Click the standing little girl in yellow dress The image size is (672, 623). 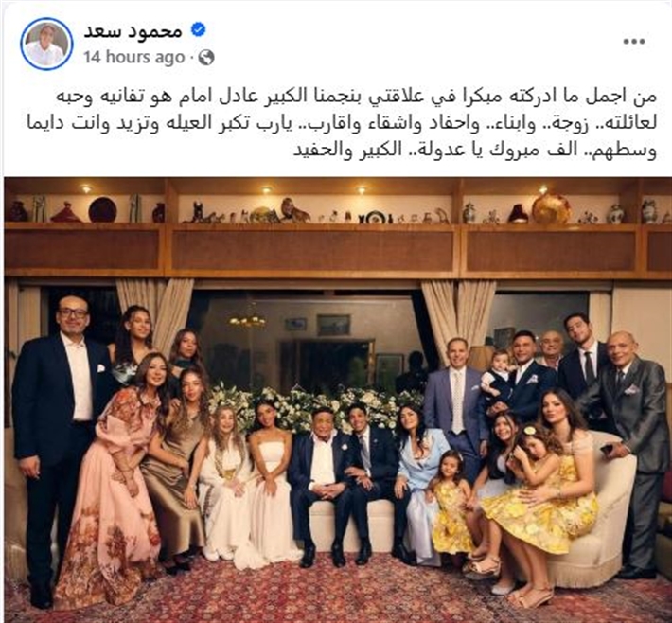click(452, 504)
